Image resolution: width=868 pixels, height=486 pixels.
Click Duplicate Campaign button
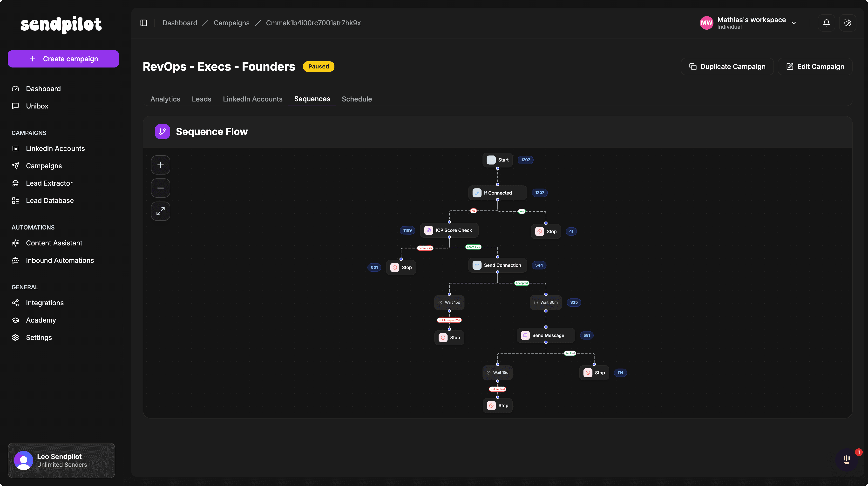tap(727, 67)
